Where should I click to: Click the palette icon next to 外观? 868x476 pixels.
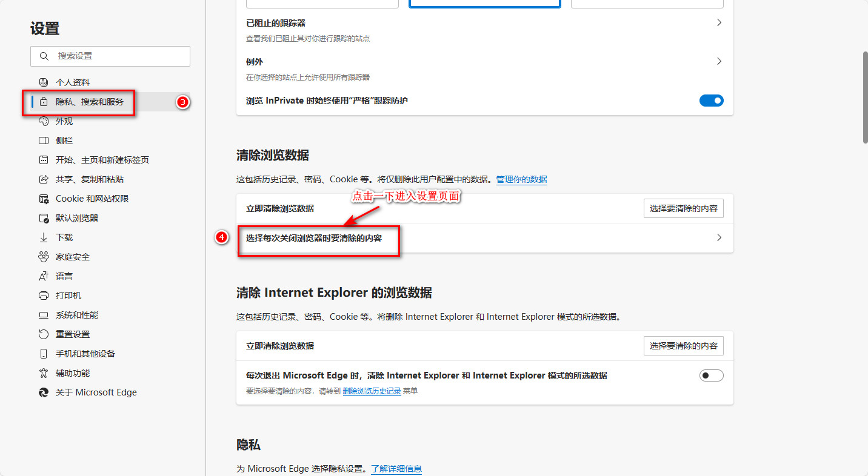pos(43,121)
